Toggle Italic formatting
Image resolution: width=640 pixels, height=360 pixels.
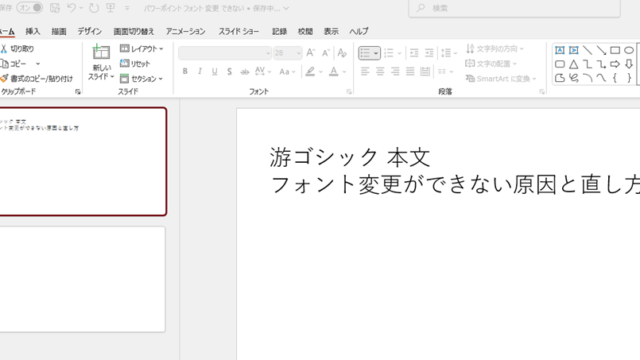click(x=200, y=71)
